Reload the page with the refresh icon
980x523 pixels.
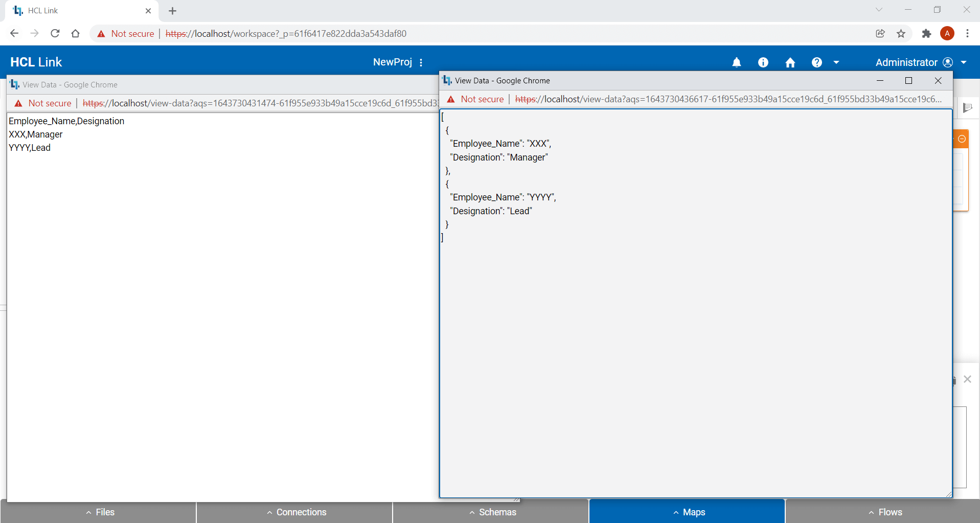[55, 33]
